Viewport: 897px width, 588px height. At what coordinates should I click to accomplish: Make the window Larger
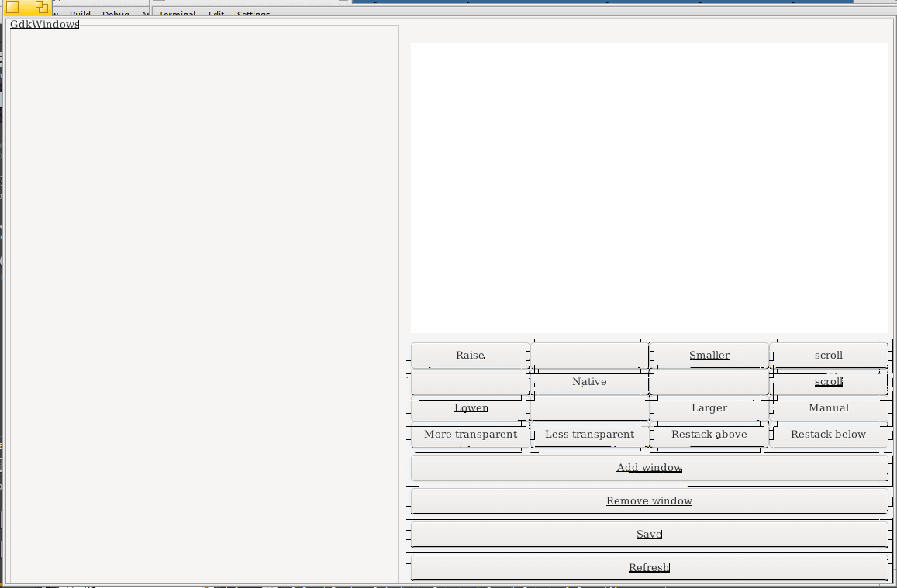pyautogui.click(x=709, y=407)
